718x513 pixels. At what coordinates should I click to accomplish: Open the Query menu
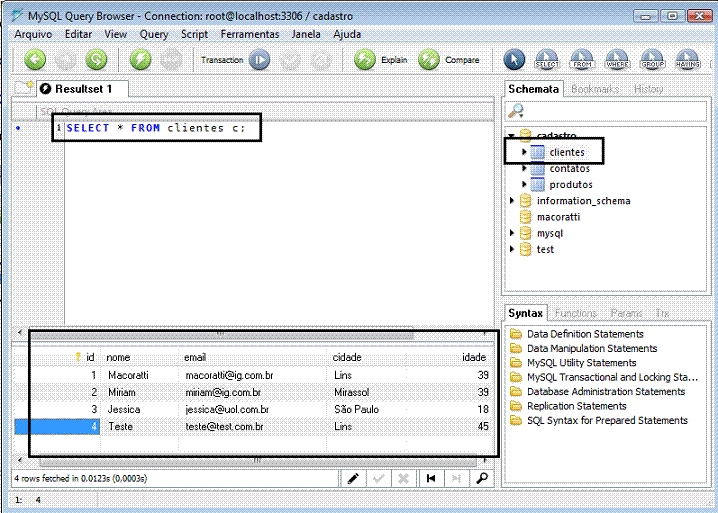click(x=154, y=34)
